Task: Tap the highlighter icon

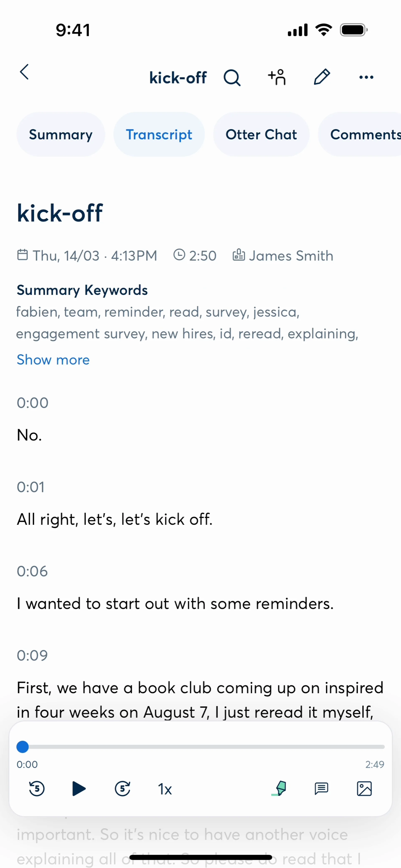Action: pos(279,789)
